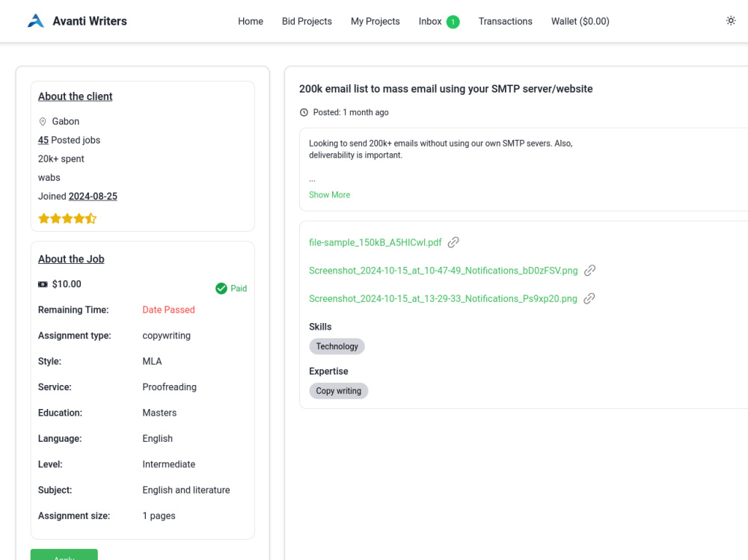The width and height of the screenshot is (748, 560).
Task: Click the Avanti Writers logo icon
Action: coord(36,21)
